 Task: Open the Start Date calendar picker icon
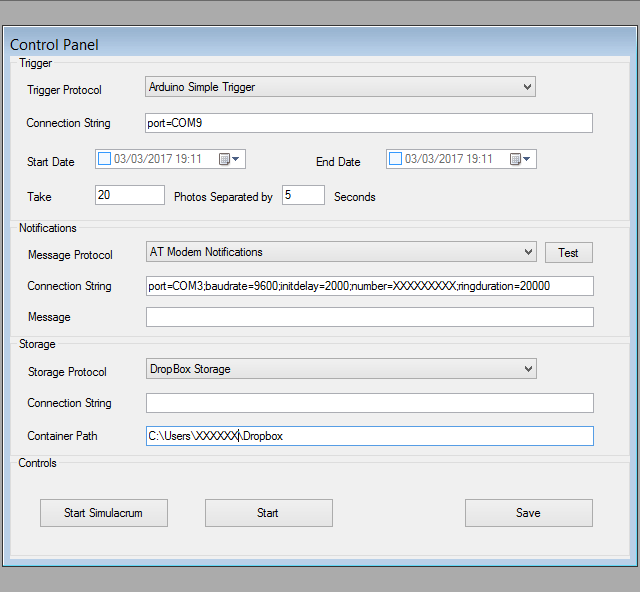229,159
